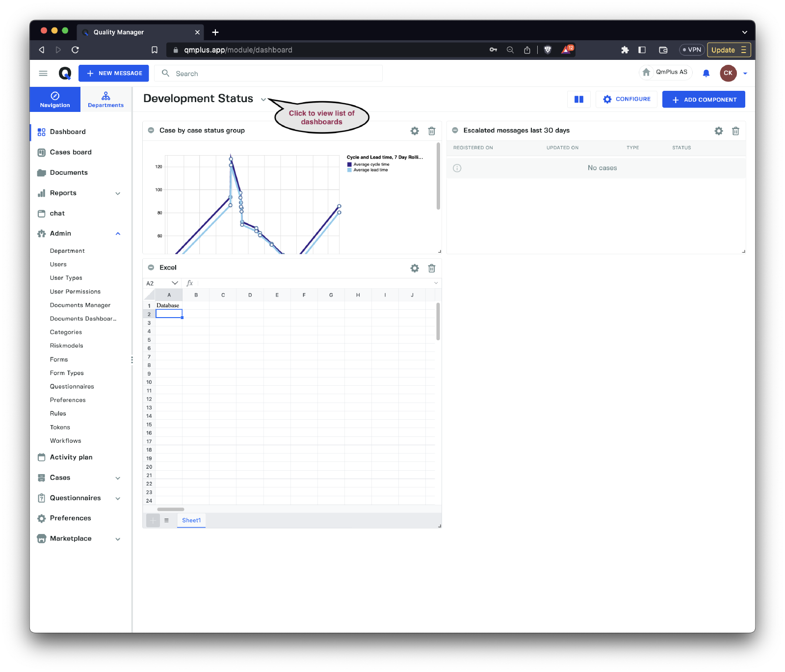Delete the Escalated messages component
Screen dimensions: 785x672
pos(735,131)
